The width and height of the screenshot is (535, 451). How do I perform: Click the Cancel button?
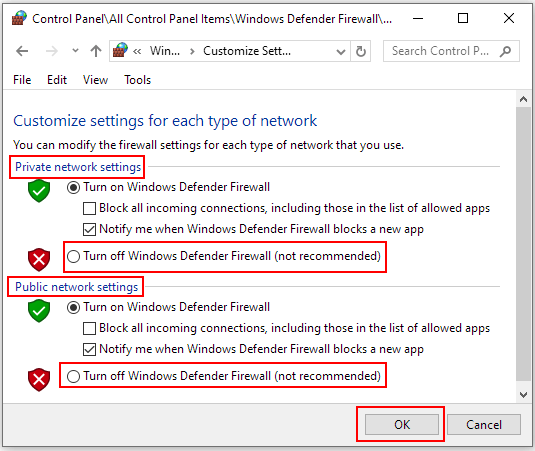[484, 425]
